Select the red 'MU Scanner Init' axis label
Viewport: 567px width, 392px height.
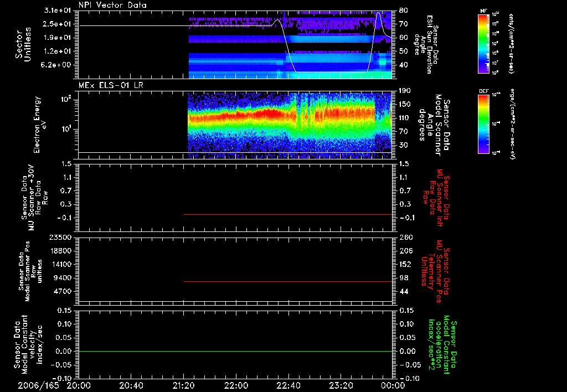point(436,198)
